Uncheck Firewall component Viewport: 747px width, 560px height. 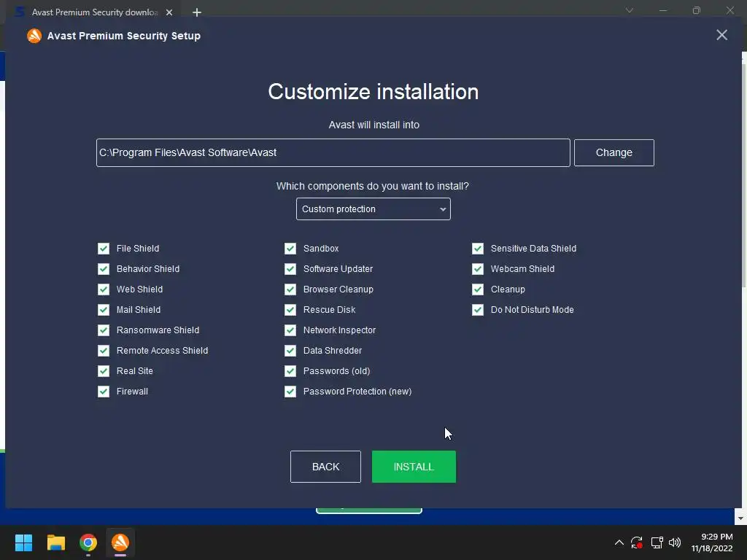coord(104,392)
